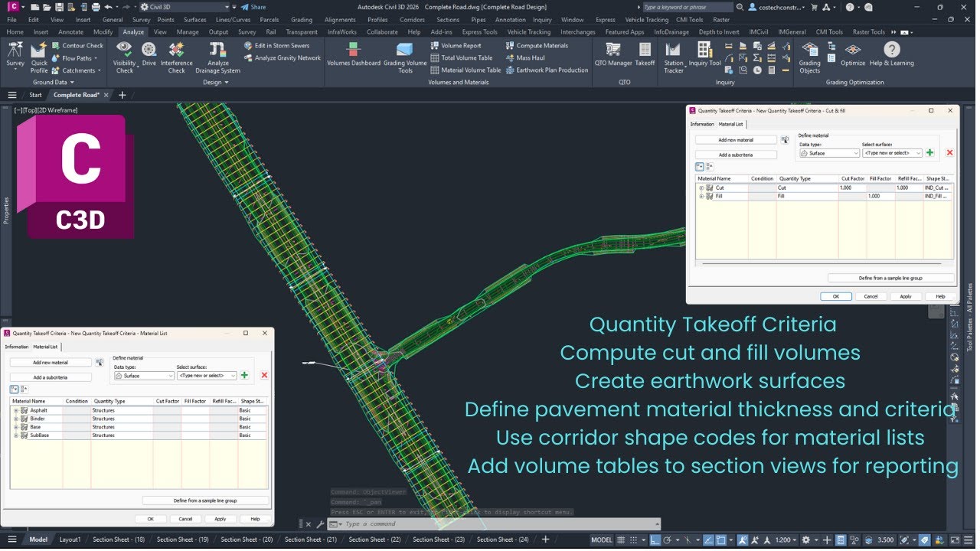The height and width of the screenshot is (551, 980).
Task: Open Information tab in Cut & fill dialog
Action: [x=702, y=124]
